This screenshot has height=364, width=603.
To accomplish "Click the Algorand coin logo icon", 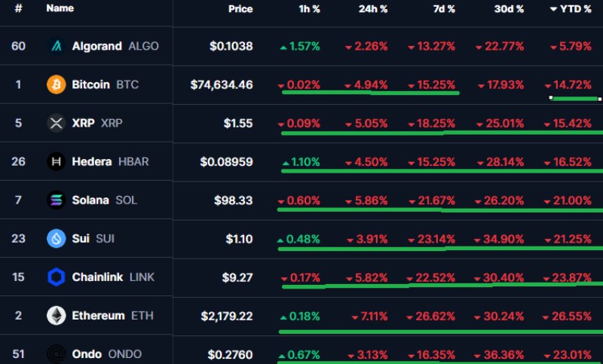I will click(57, 46).
